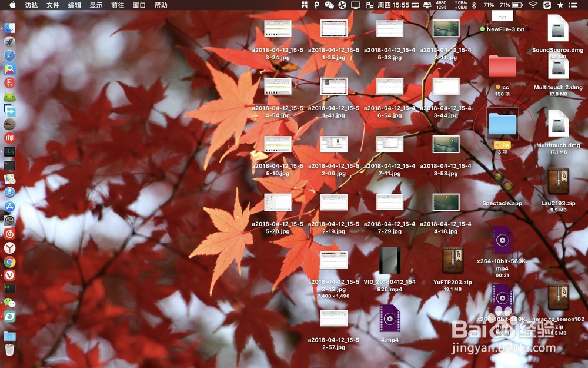
Task: Open WeChat from the Dock
Action: [10, 303]
